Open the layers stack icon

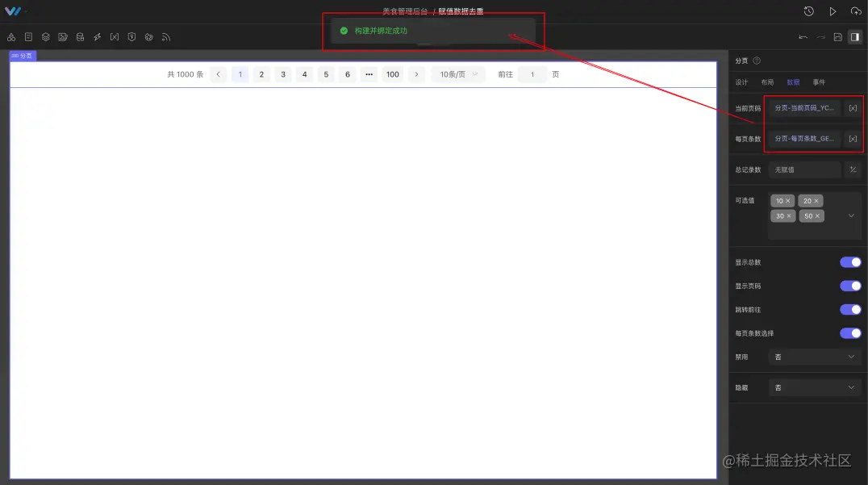[x=45, y=37]
